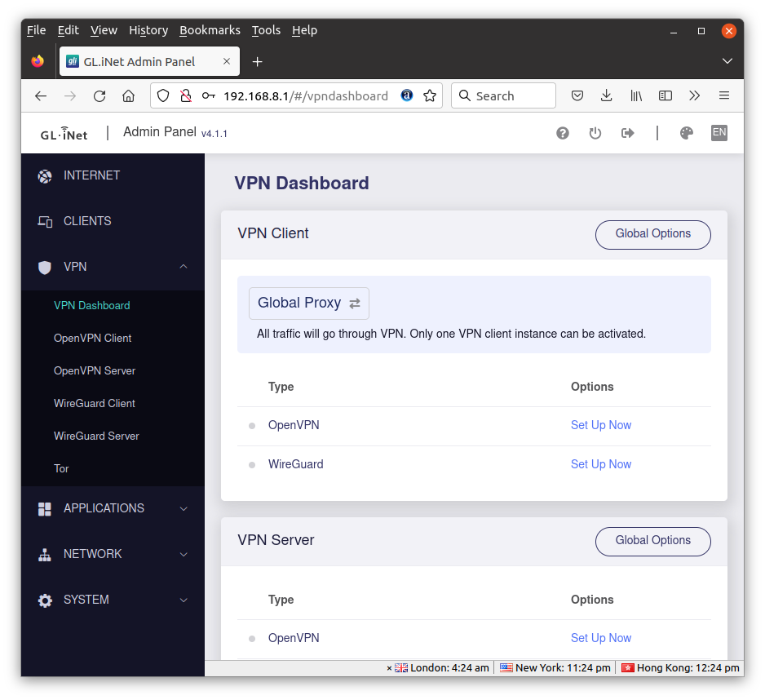Open WireGuard Client page
Viewport: 765px width, 700px height.
(x=94, y=404)
